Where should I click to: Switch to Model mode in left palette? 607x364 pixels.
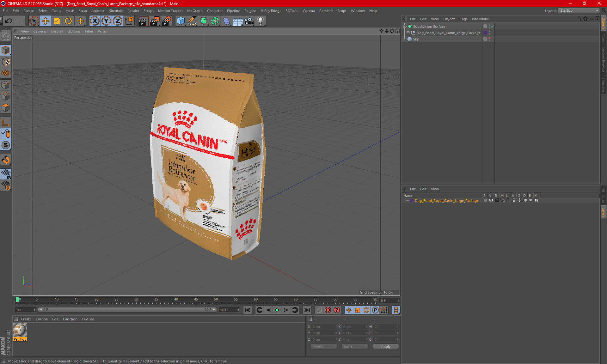coord(6,51)
